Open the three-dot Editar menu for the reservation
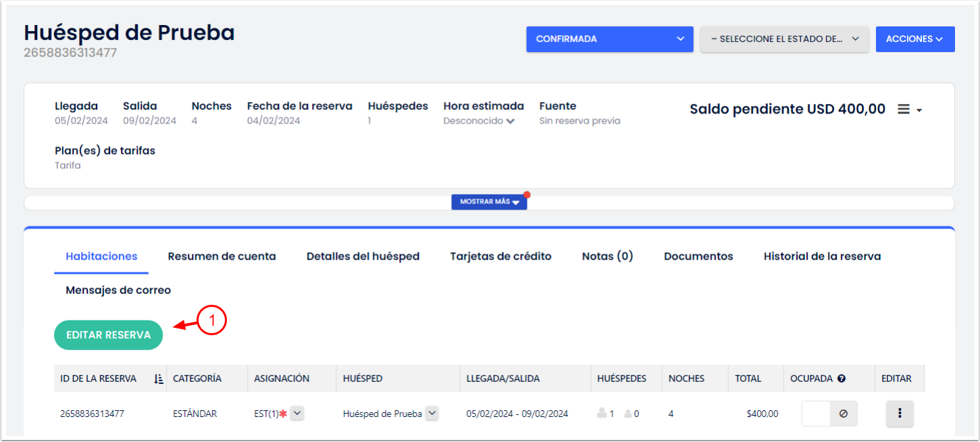The height and width of the screenshot is (442, 980). click(900, 413)
